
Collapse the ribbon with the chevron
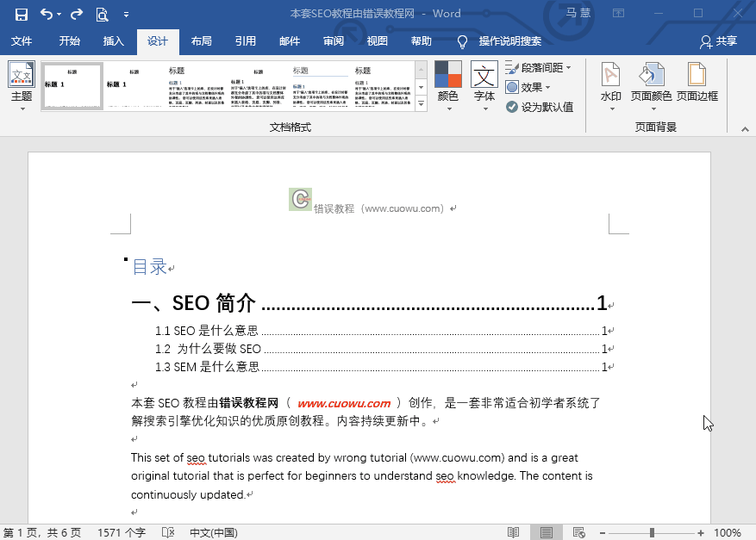[745, 129]
